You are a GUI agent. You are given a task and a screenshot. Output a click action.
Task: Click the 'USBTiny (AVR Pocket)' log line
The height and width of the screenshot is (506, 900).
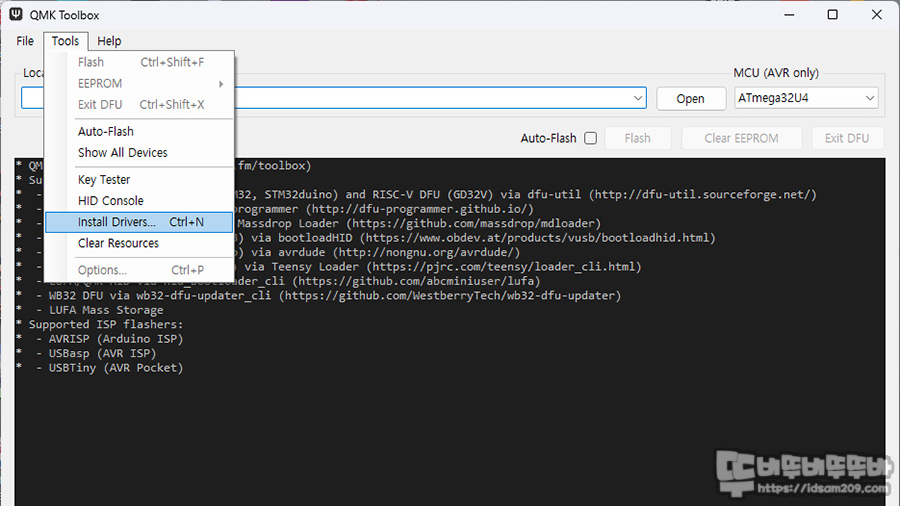tap(116, 368)
